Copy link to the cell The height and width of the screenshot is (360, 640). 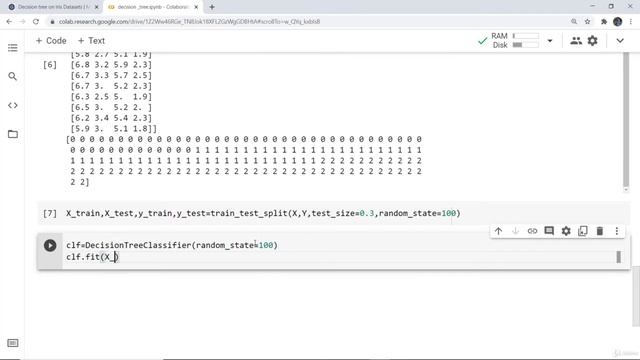pos(532,231)
